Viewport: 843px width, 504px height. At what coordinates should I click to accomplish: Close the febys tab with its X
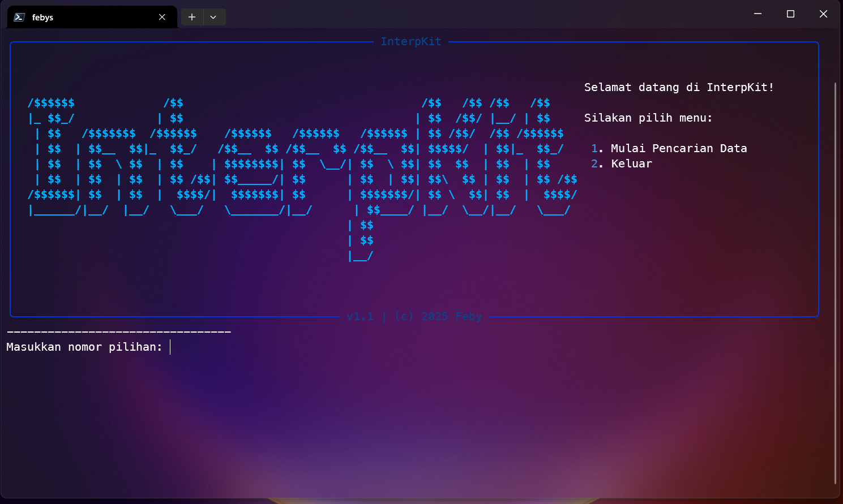click(x=162, y=17)
